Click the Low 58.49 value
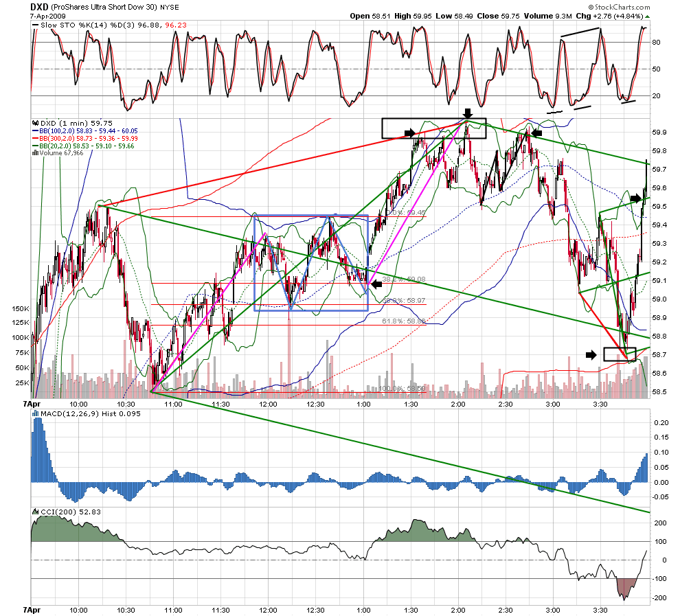The height and width of the screenshot is (616, 680). [454, 16]
